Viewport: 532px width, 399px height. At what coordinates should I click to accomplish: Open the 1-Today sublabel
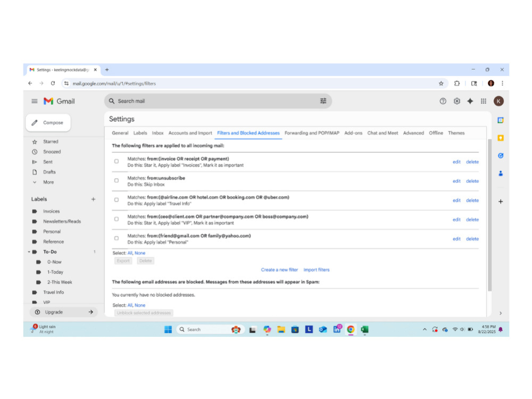tap(55, 272)
